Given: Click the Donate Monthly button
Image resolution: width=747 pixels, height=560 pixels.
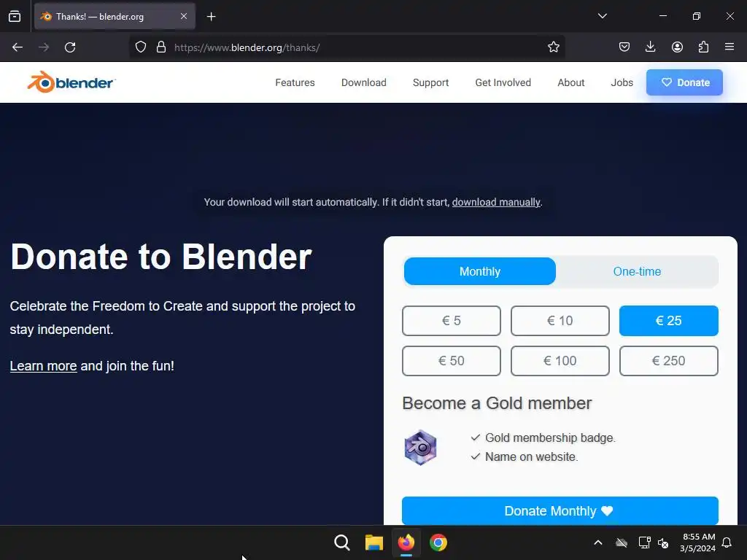Looking at the screenshot, I should [x=560, y=511].
